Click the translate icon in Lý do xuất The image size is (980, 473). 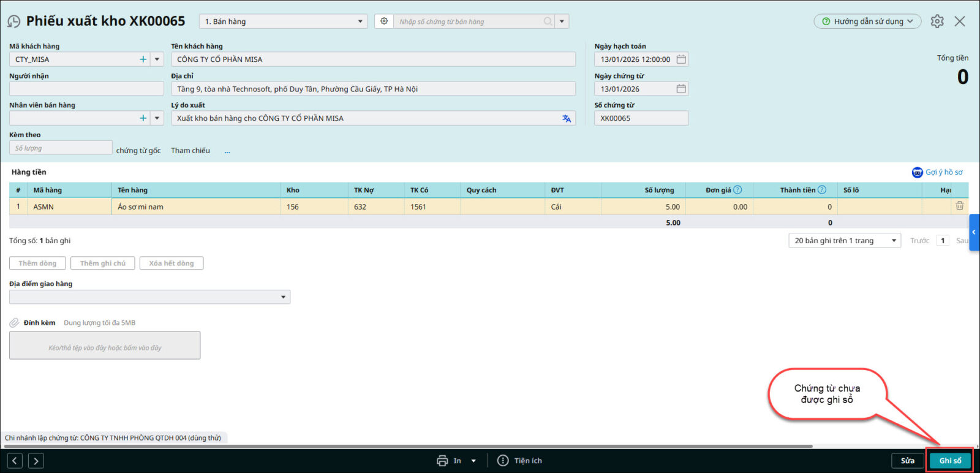[x=567, y=118]
